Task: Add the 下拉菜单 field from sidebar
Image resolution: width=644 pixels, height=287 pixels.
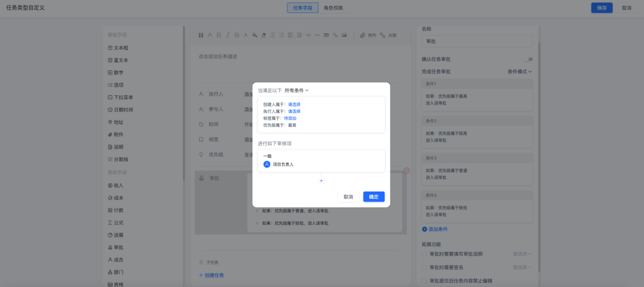Action: click(x=120, y=98)
